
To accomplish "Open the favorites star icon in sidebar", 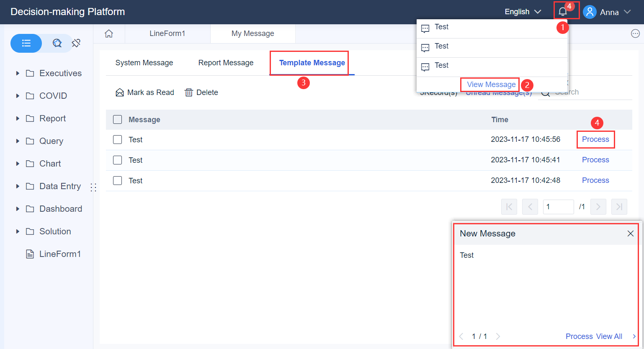I will point(57,43).
